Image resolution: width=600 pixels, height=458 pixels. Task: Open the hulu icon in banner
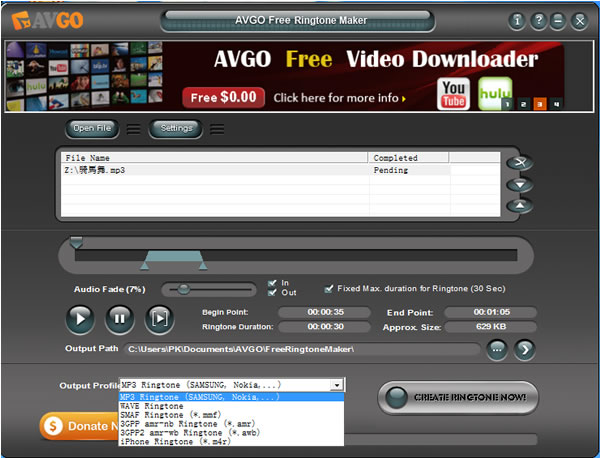pyautogui.click(x=495, y=93)
